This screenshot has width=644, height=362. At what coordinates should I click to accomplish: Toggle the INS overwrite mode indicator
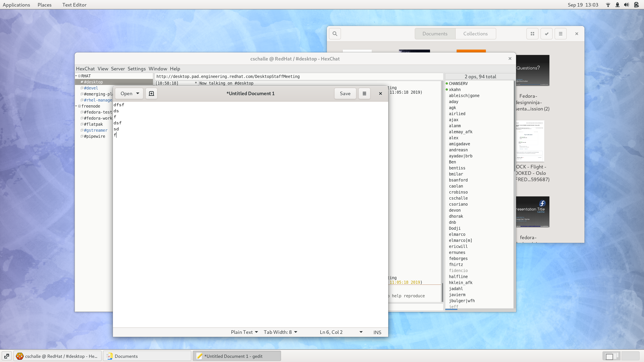click(377, 332)
